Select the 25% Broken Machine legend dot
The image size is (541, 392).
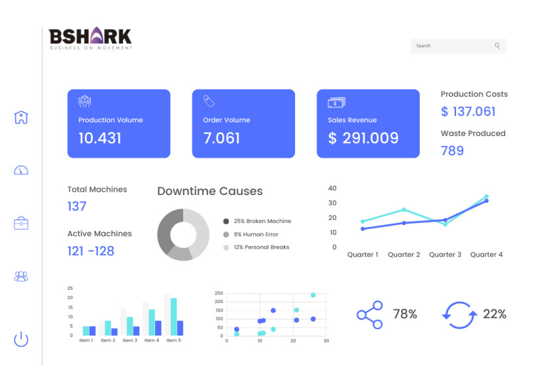pos(226,222)
